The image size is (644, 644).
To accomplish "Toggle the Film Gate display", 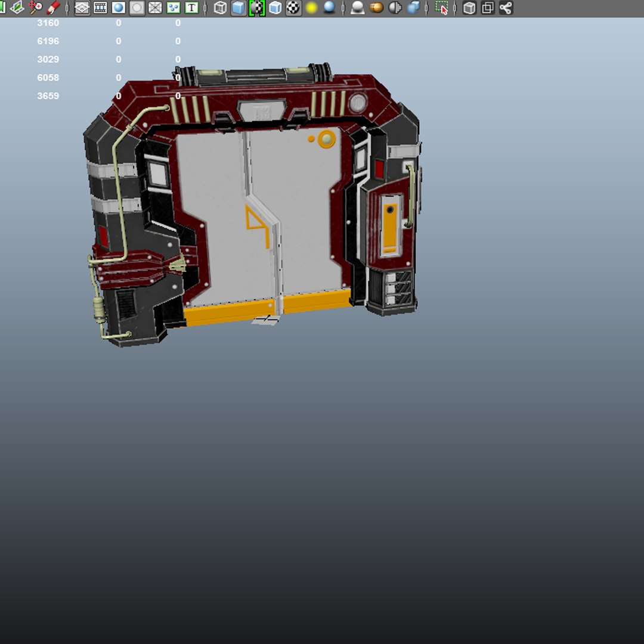I will (100, 8).
